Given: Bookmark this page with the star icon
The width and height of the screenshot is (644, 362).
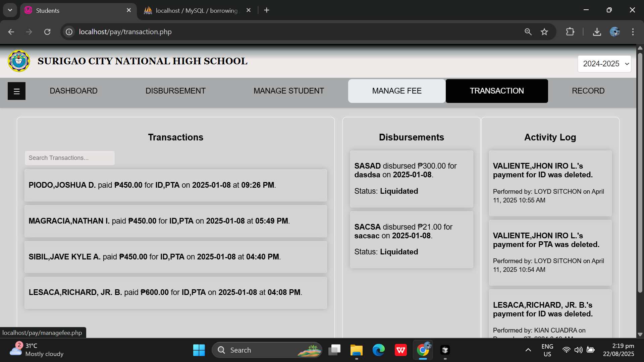Looking at the screenshot, I should pyautogui.click(x=544, y=32).
